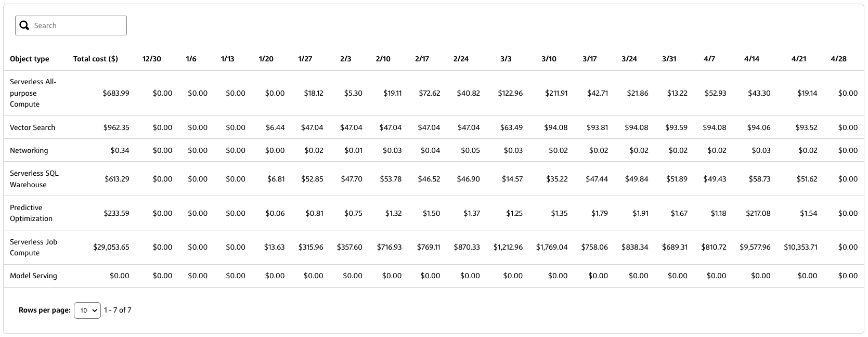Click the 12/30 column header
The image size is (868, 337).
(x=152, y=59)
